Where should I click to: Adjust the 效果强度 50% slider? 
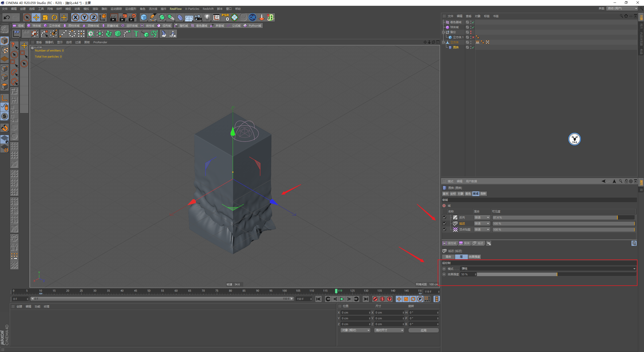[x=557, y=274]
